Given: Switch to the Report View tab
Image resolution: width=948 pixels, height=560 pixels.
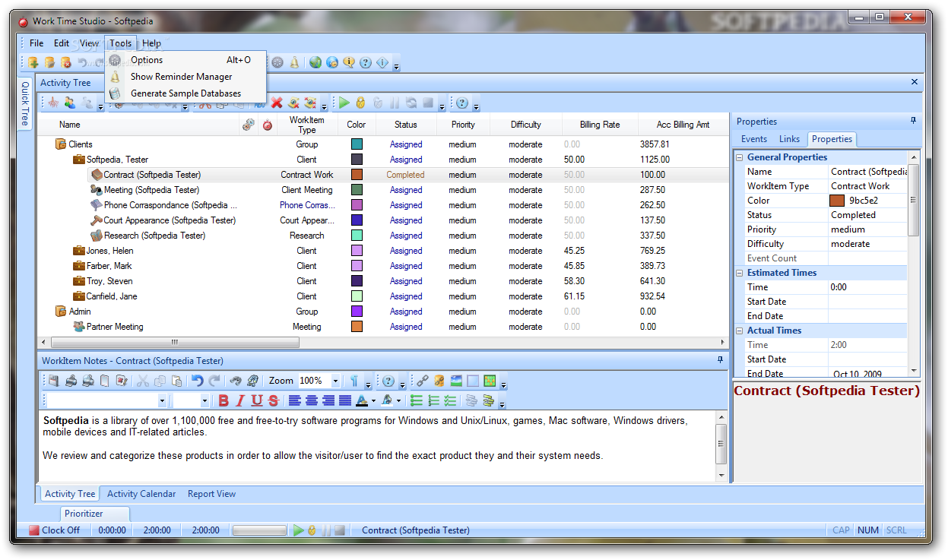Looking at the screenshot, I should (x=211, y=494).
